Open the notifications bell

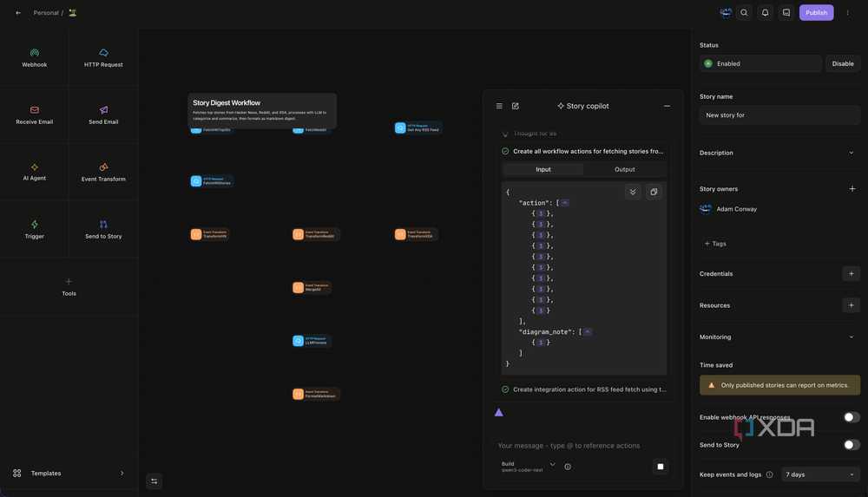tap(765, 13)
